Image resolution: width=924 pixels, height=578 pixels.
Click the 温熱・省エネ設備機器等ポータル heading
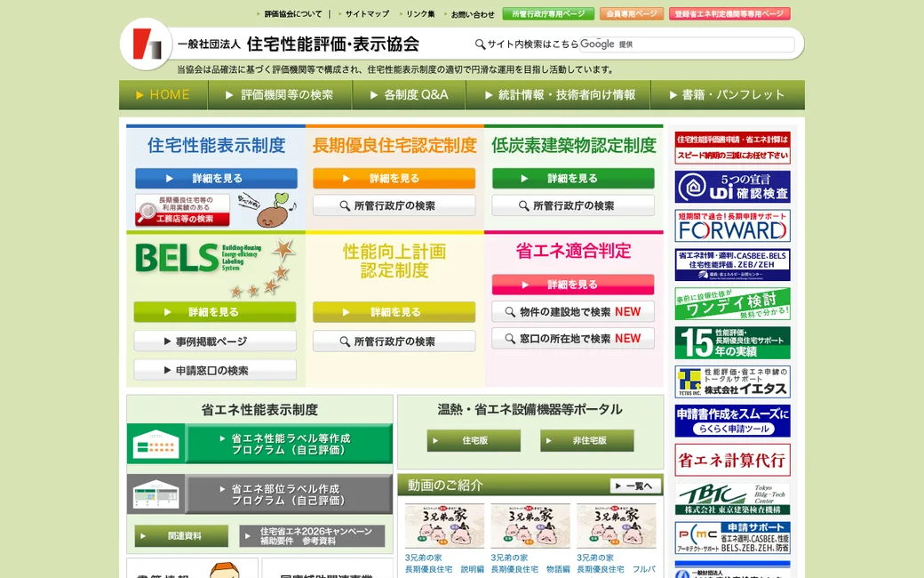(x=530, y=409)
